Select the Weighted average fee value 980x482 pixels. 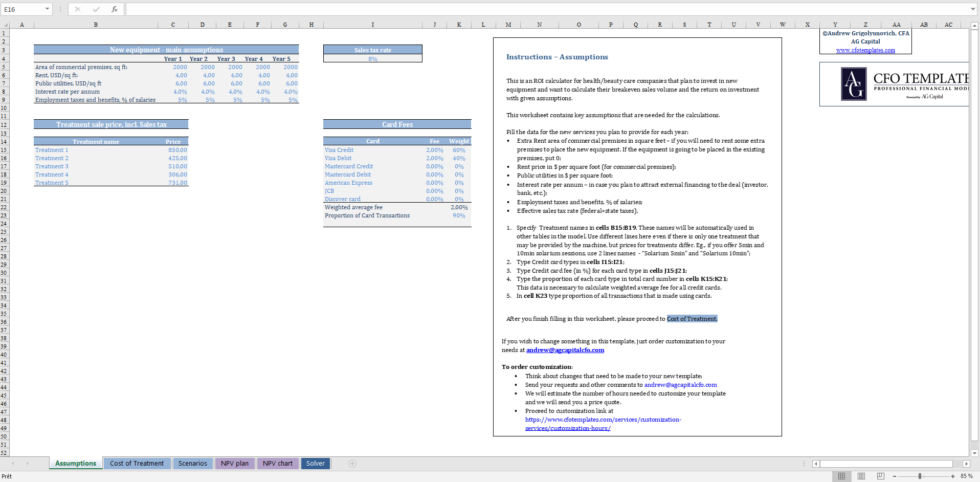(459, 207)
